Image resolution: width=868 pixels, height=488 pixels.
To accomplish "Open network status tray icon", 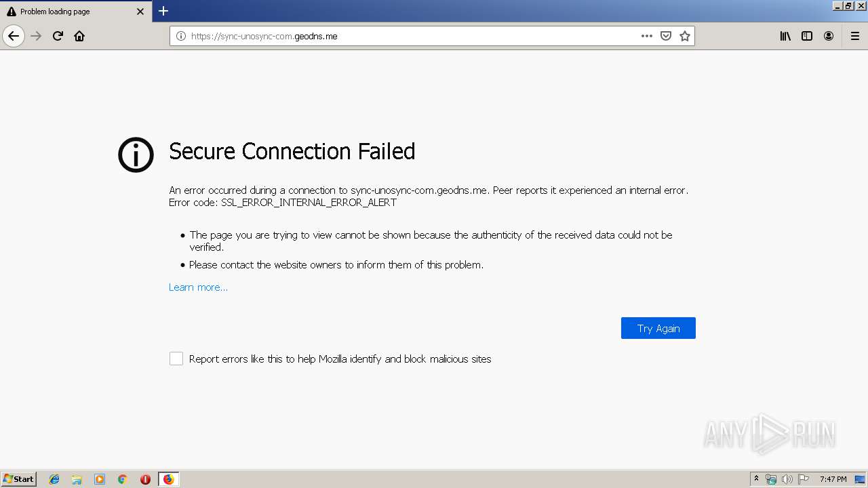I will click(771, 479).
